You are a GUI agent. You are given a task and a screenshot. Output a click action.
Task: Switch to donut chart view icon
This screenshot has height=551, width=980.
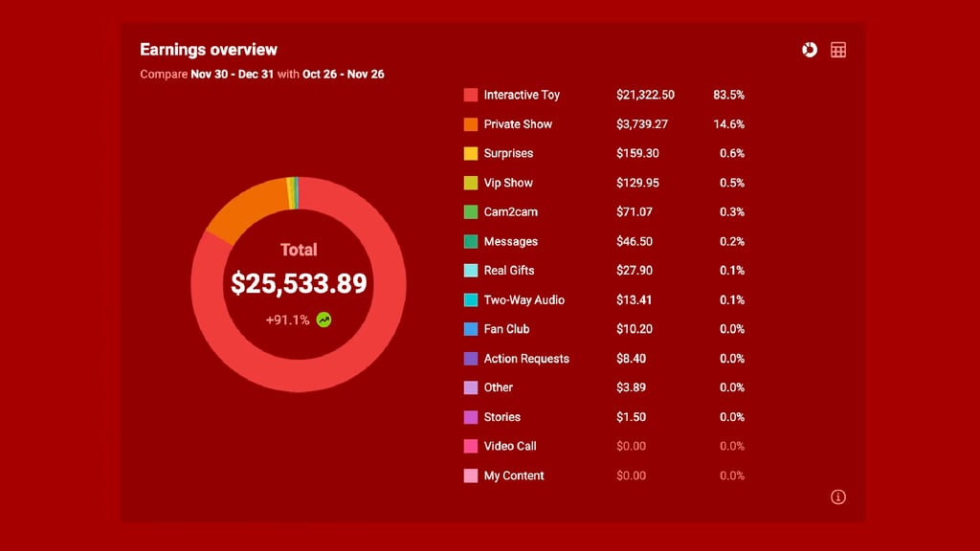tap(810, 50)
